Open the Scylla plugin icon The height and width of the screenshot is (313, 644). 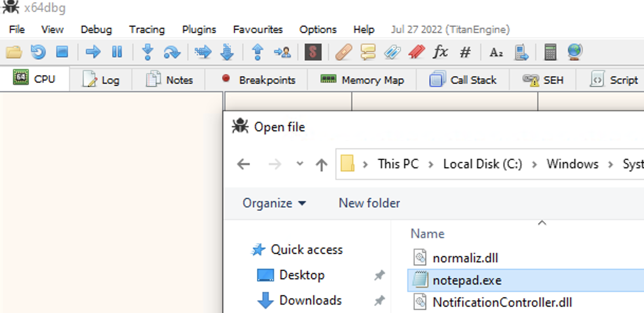(313, 52)
